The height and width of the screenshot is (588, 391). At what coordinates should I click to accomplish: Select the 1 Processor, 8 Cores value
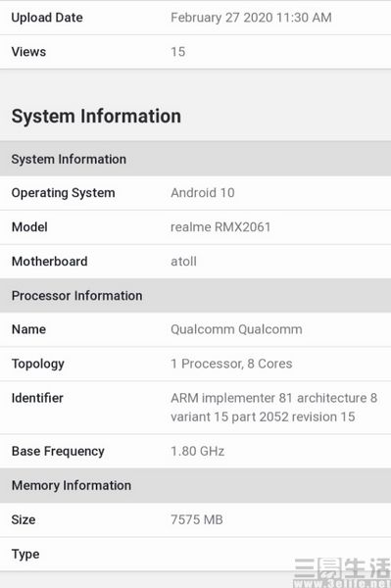click(x=231, y=364)
